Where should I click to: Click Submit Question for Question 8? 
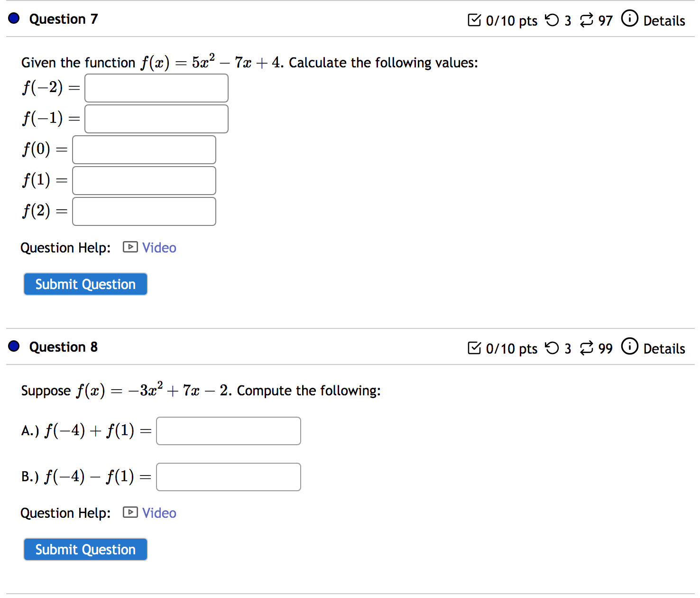point(85,549)
